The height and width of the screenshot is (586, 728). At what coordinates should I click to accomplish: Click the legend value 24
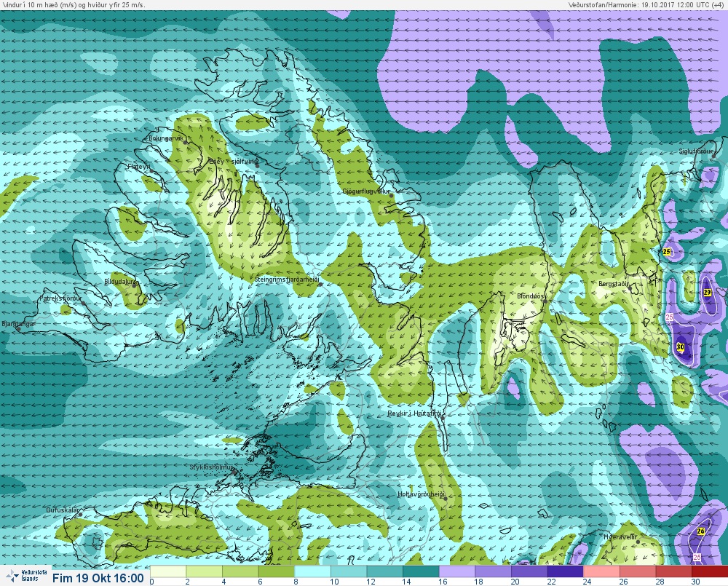click(x=587, y=582)
